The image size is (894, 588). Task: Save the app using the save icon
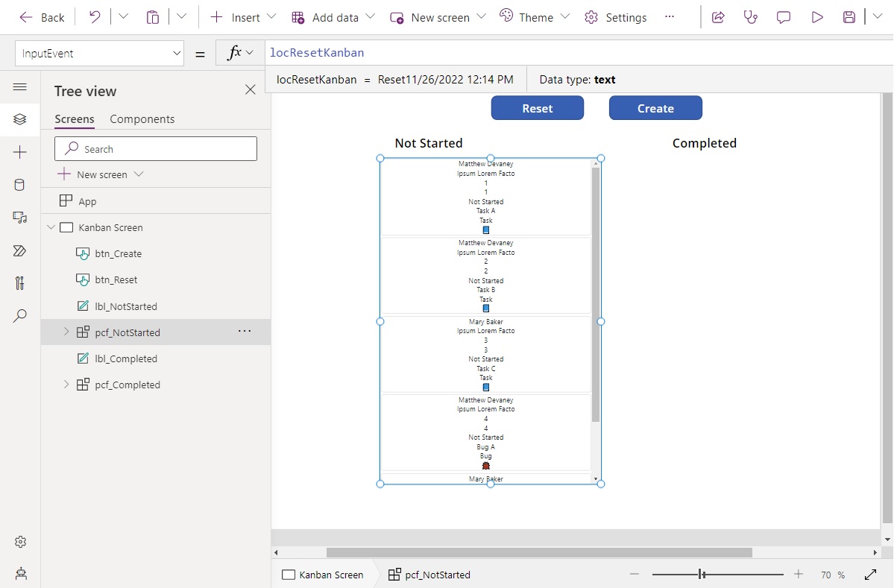849,16
